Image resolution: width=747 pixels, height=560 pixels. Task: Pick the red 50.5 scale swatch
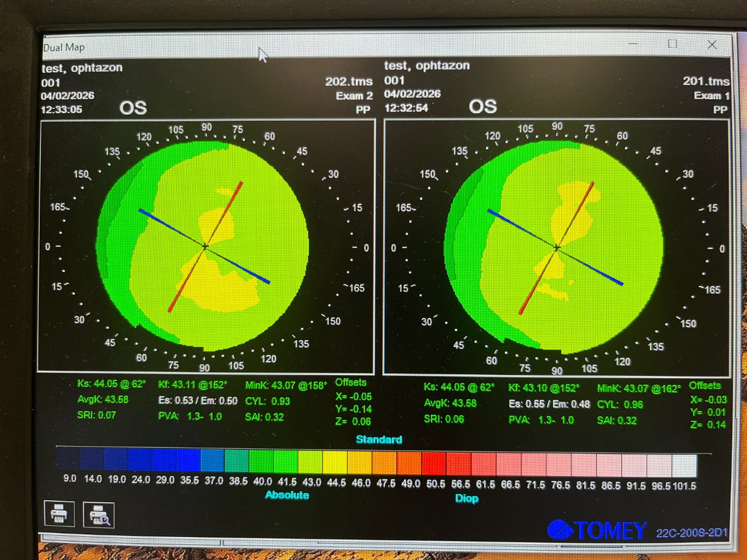pos(434,463)
